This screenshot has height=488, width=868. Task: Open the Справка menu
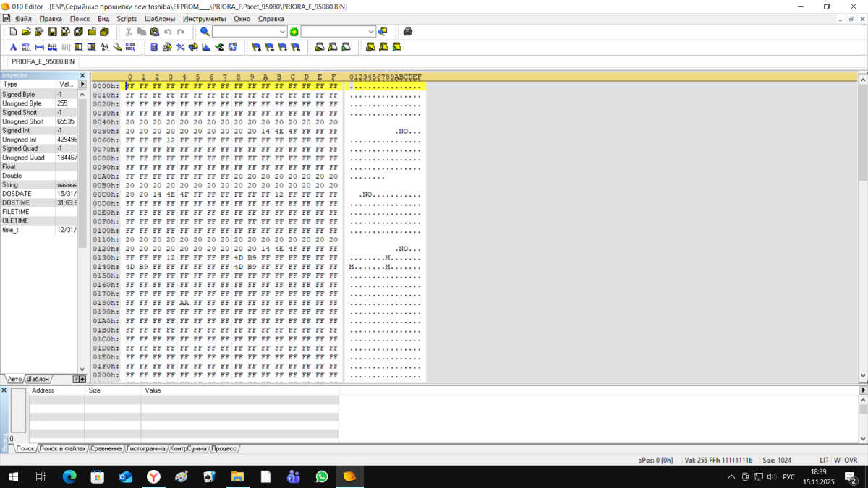(x=271, y=19)
